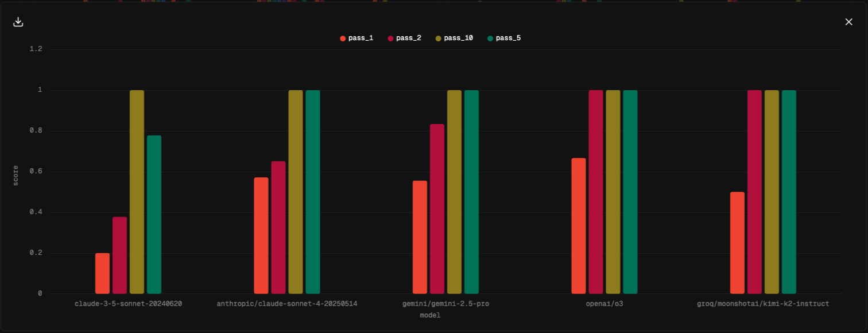The width and height of the screenshot is (868, 333).
Task: Select the orange pass_1 bar for openai/o3
Action: coord(579,226)
